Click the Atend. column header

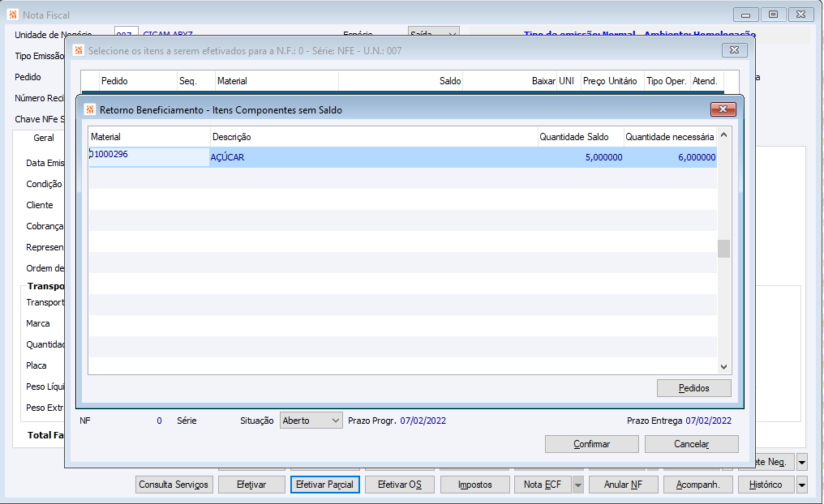pos(707,81)
